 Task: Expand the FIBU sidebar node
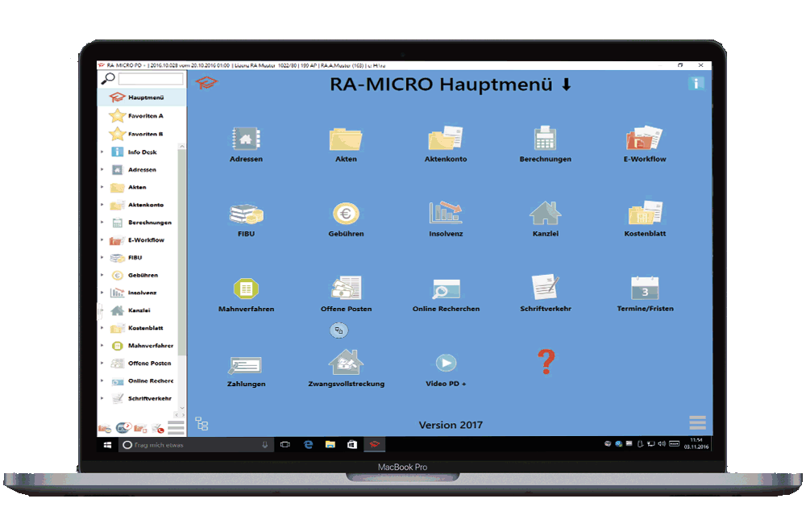click(x=102, y=257)
